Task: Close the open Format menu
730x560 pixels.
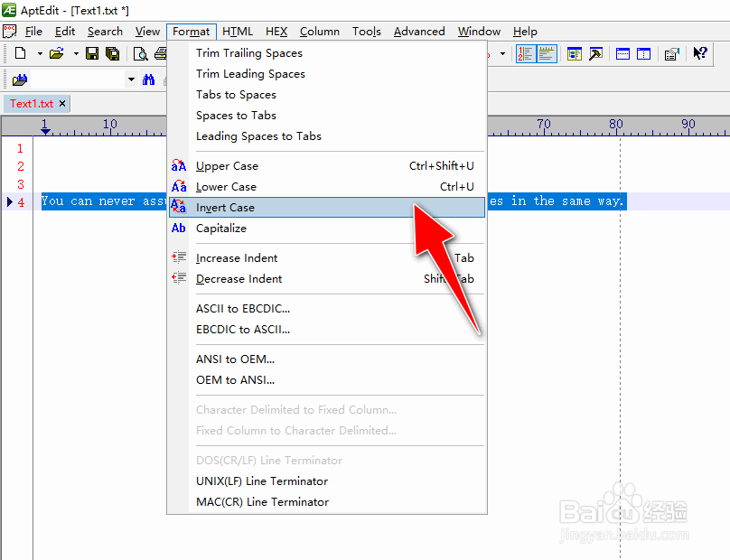Action: click(x=192, y=32)
